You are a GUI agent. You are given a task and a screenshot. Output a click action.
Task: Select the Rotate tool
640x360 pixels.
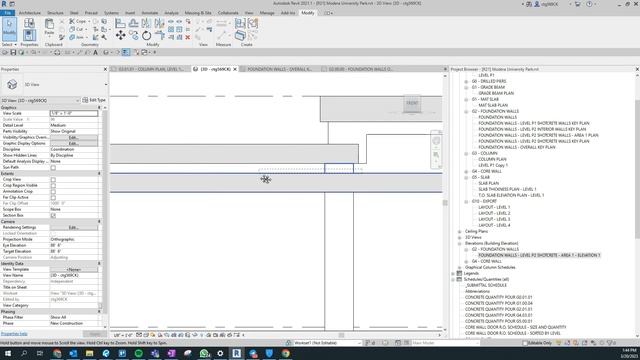tap(147, 36)
